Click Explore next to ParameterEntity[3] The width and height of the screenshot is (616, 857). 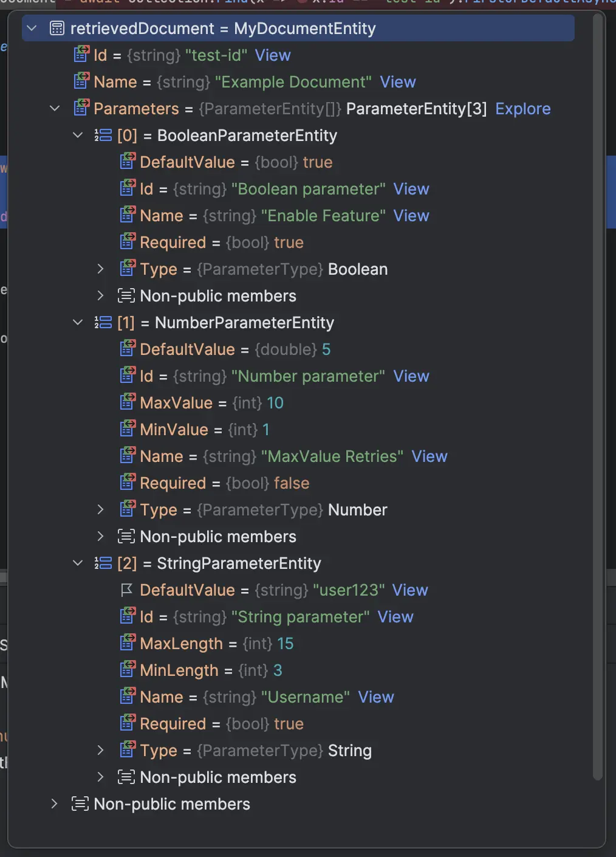click(523, 108)
